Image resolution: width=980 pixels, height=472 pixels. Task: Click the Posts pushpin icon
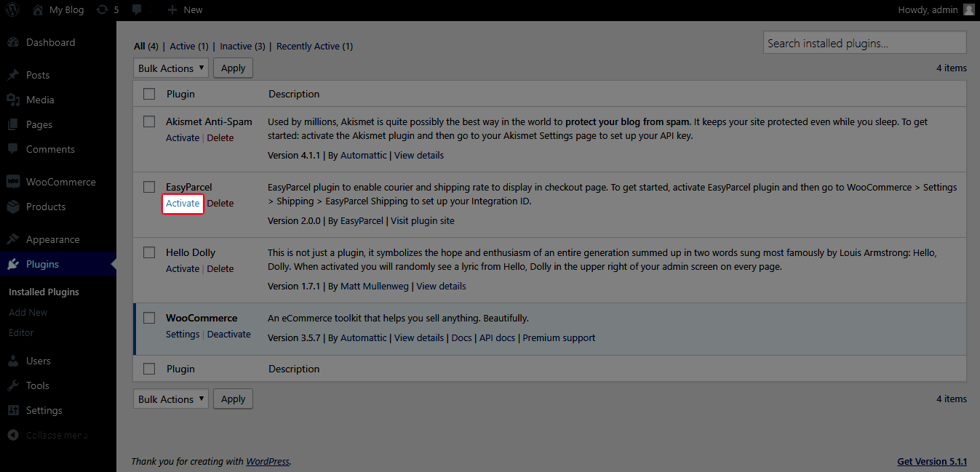13,75
